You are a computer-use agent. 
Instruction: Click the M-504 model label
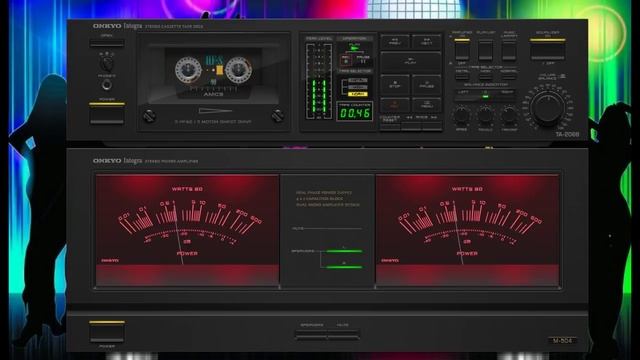click(562, 340)
